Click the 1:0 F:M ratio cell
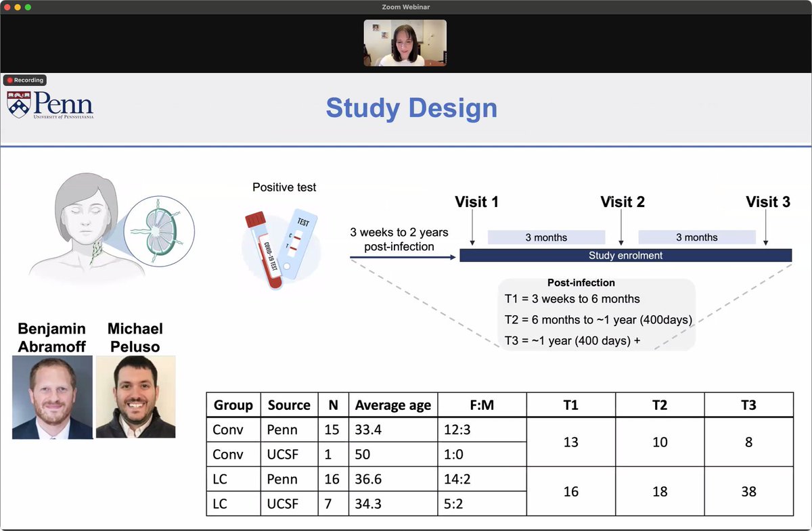812x531 pixels. pos(482,454)
